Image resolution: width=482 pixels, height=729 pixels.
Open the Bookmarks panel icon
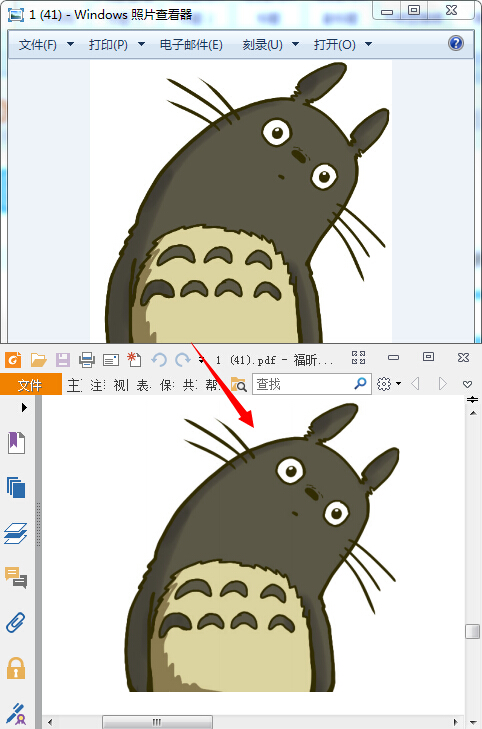[x=16, y=442]
